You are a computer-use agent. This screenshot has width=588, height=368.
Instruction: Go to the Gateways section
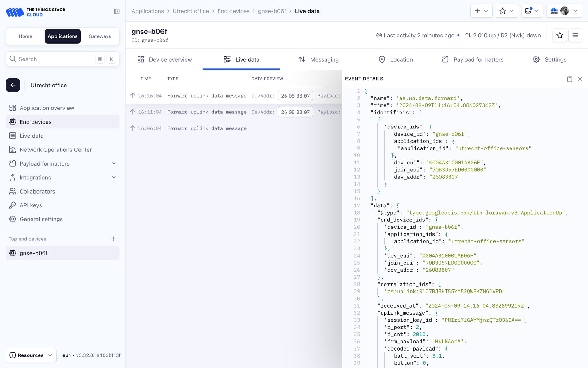coord(100,36)
